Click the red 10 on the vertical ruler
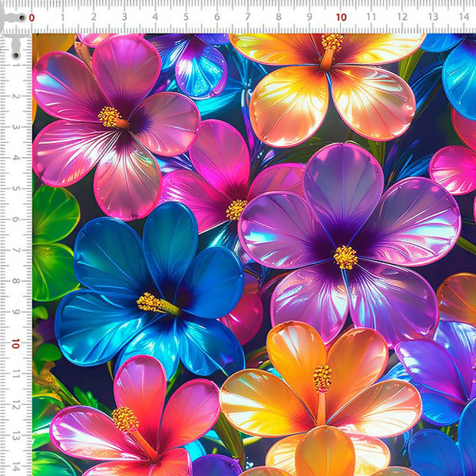This screenshot has width=476, height=476. click(x=15, y=344)
